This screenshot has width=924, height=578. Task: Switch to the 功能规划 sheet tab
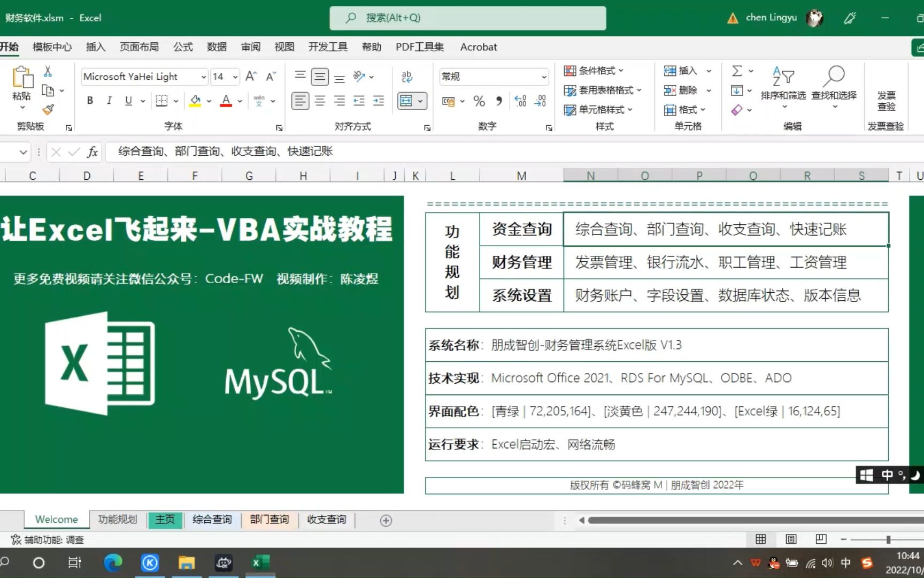[118, 520]
